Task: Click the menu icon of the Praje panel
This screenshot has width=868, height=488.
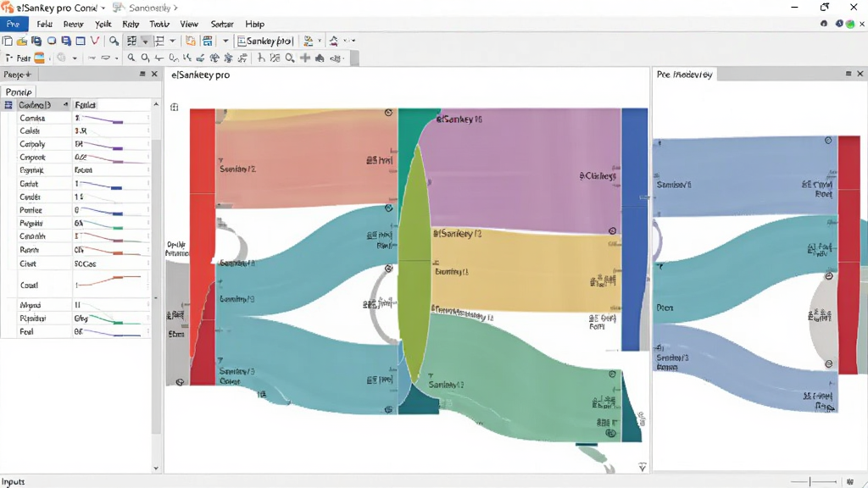Action: 142,74
